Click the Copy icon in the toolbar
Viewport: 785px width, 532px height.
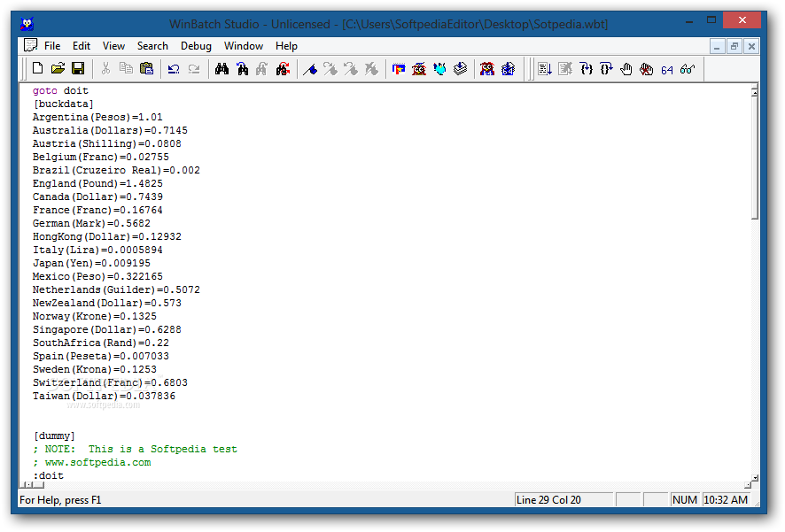[126, 68]
